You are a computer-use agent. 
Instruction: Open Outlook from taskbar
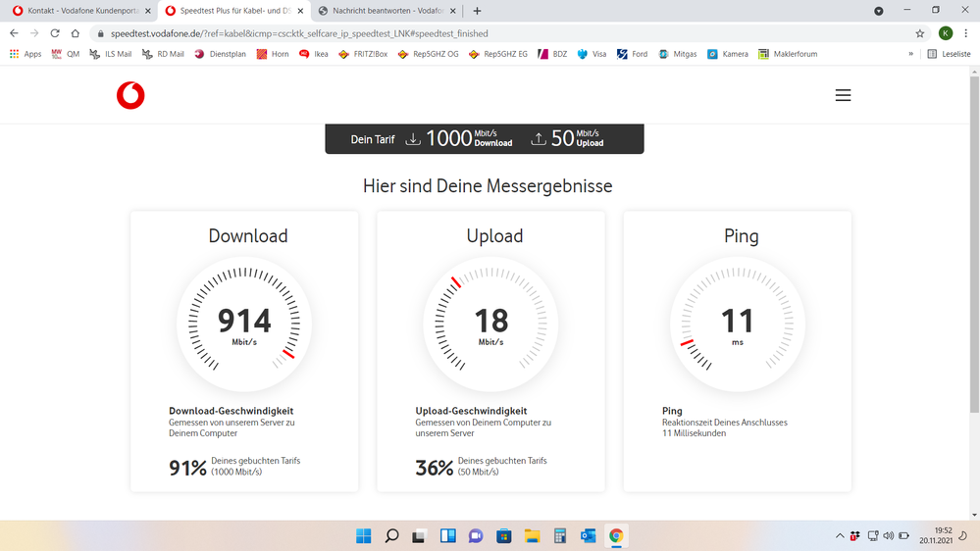coord(589,536)
